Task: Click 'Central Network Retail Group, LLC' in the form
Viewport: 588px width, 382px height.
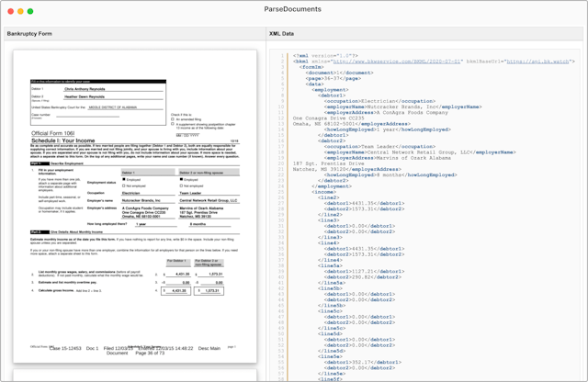Action: pyautogui.click(x=209, y=200)
